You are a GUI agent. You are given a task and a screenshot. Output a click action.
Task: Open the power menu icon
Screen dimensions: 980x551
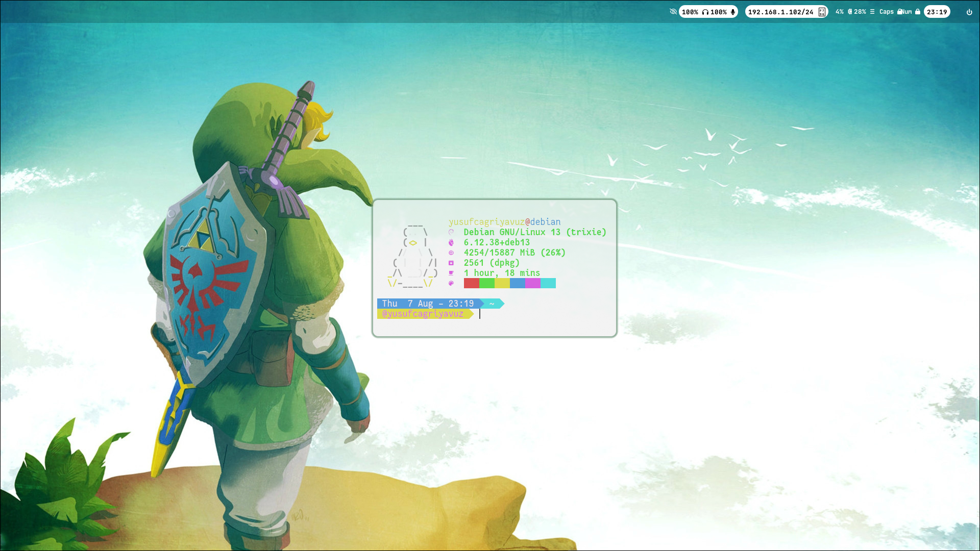pos(969,12)
